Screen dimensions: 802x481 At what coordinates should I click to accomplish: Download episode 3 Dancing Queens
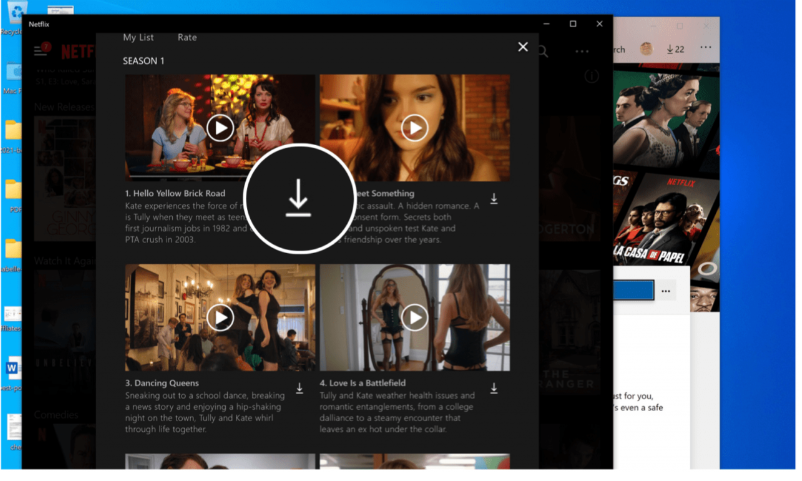pos(300,389)
